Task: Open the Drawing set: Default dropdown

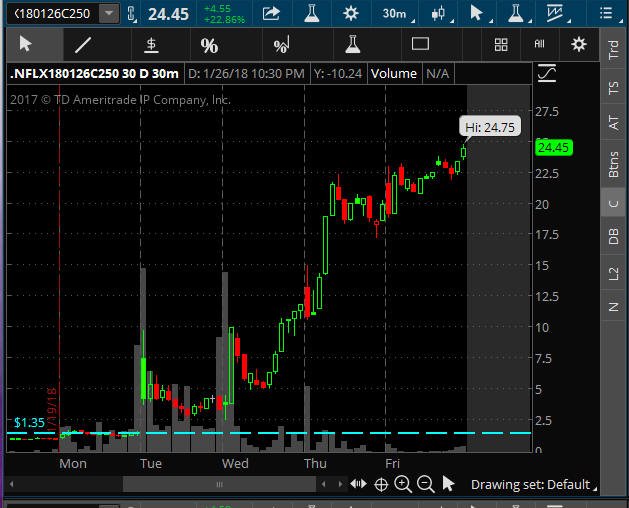Action: click(x=534, y=485)
